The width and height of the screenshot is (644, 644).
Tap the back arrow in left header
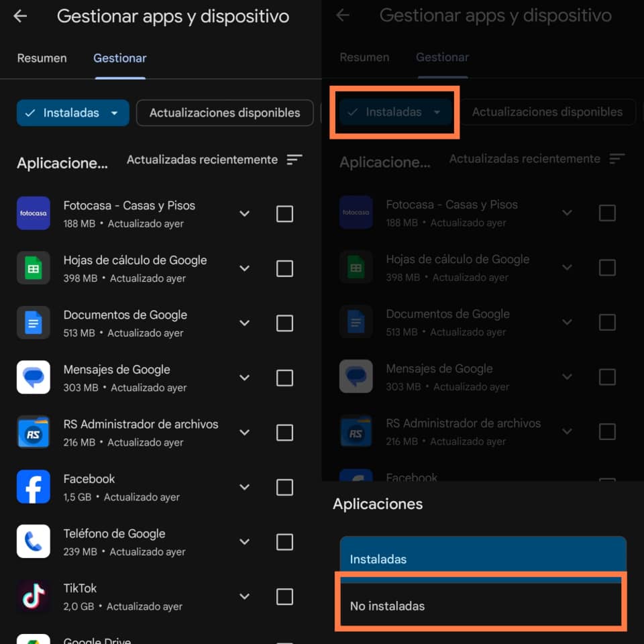pos(19,16)
